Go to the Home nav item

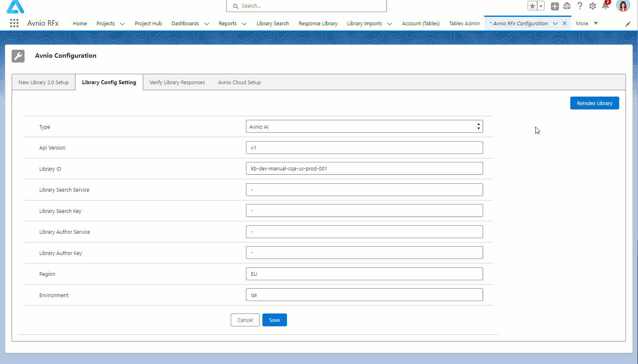click(x=80, y=23)
